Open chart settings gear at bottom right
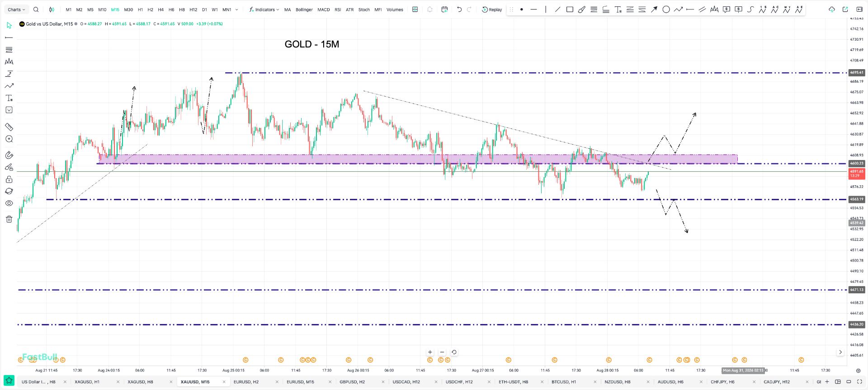This screenshot has width=868, height=390. pyautogui.click(x=859, y=371)
